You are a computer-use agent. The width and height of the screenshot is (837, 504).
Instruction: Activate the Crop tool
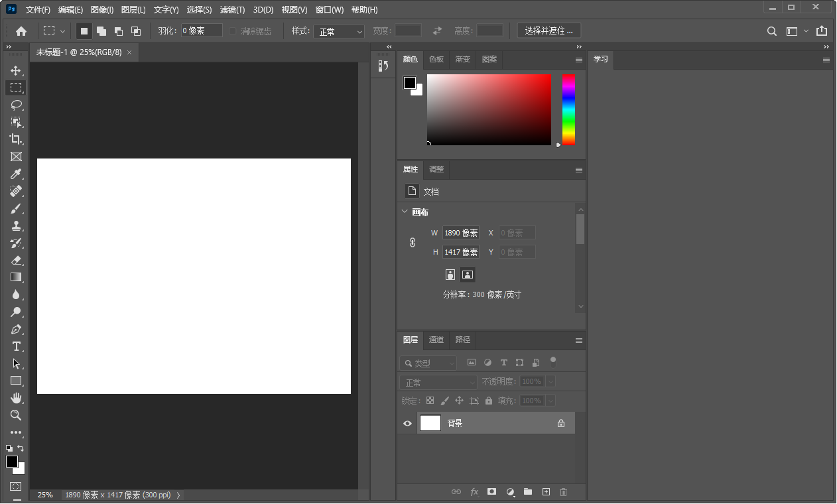[16, 139]
